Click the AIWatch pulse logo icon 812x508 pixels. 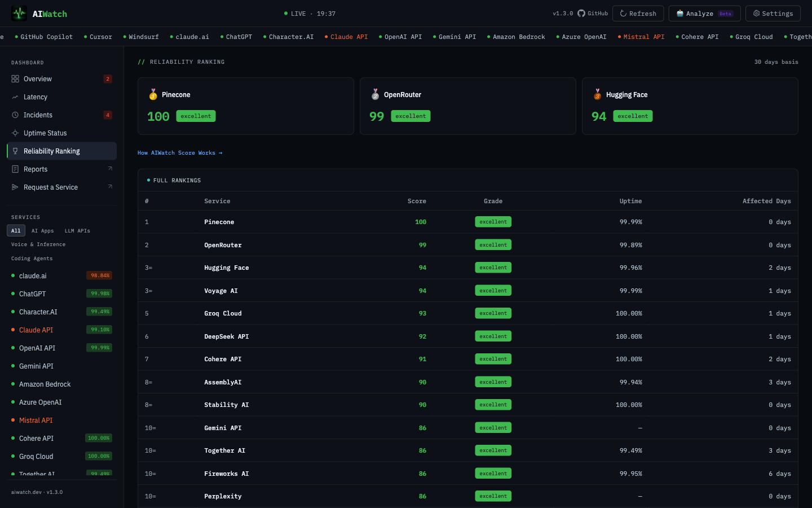tap(19, 13)
